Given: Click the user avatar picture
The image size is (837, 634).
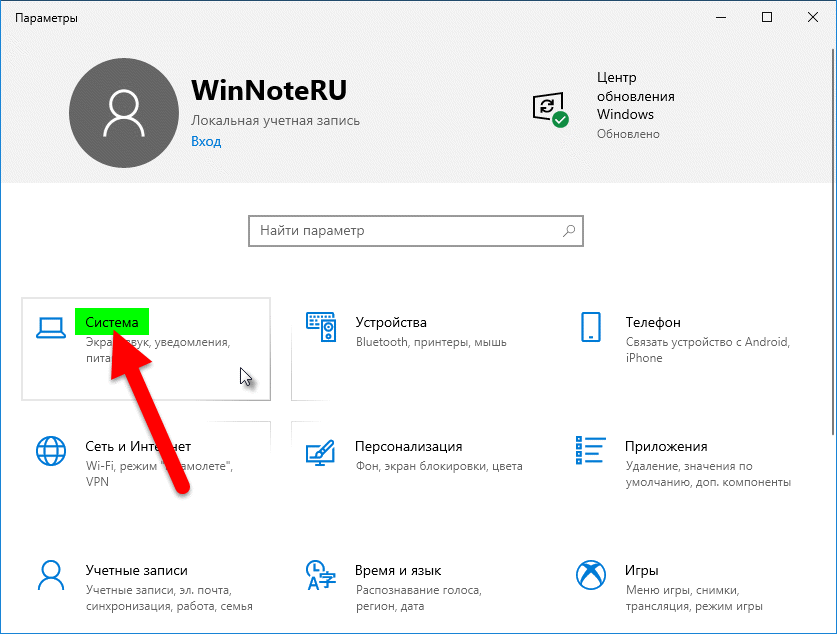Looking at the screenshot, I should point(124,113).
